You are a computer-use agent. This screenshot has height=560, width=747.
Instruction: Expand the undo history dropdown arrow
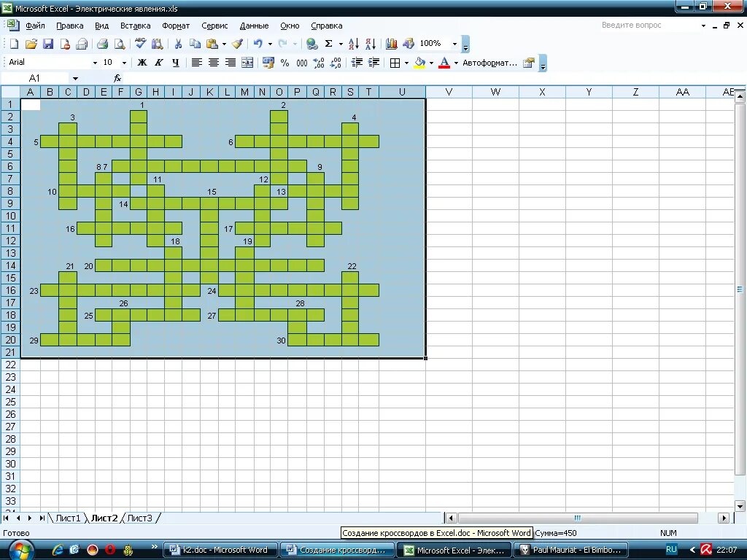tap(270, 44)
